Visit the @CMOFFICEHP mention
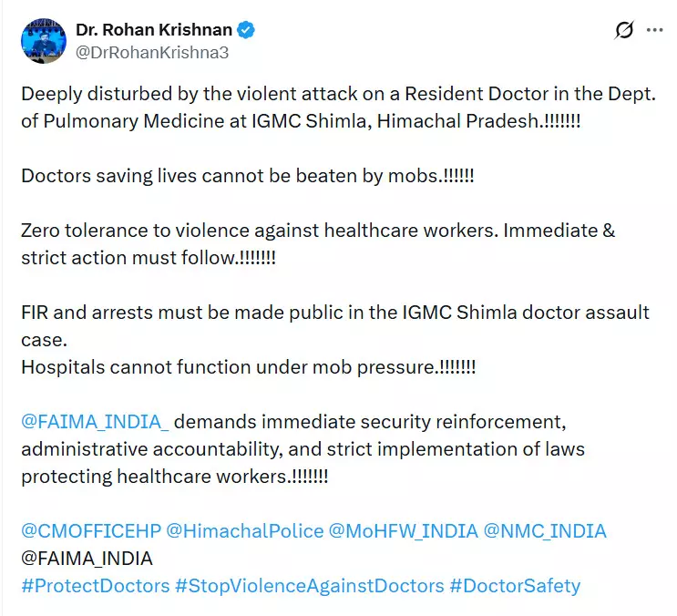The width and height of the screenshot is (677, 616). click(x=90, y=530)
